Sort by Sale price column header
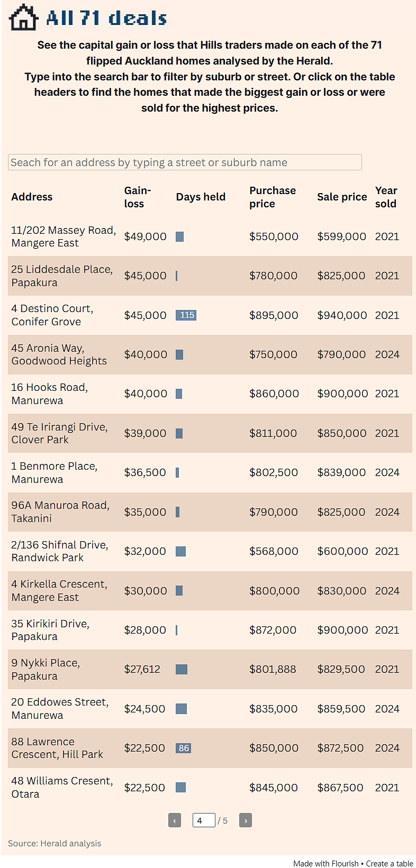The height and width of the screenshot is (868, 416). pyautogui.click(x=342, y=197)
